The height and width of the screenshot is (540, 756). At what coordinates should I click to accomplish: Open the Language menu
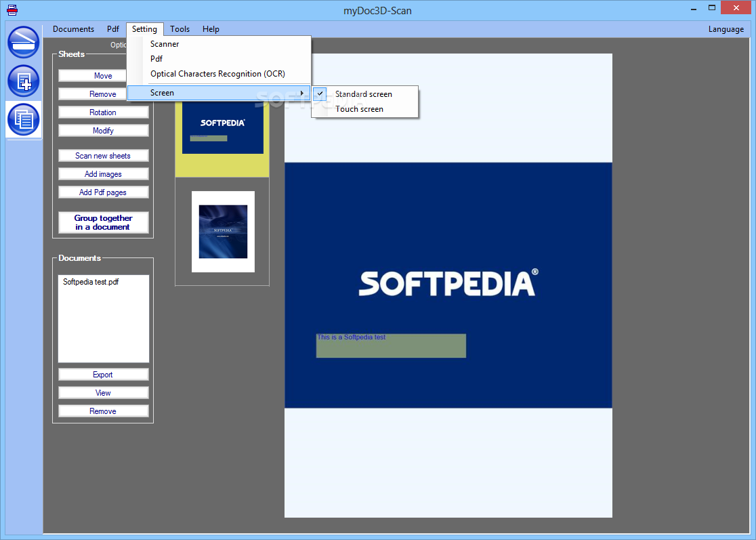click(x=726, y=29)
